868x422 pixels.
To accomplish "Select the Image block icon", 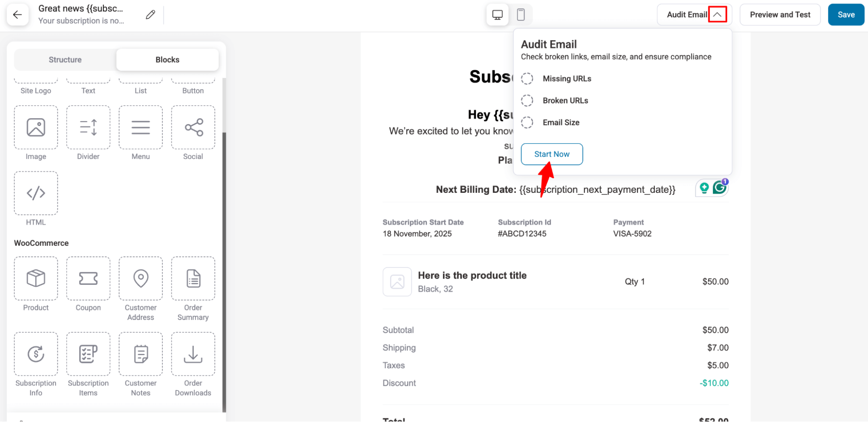I will 36,128.
